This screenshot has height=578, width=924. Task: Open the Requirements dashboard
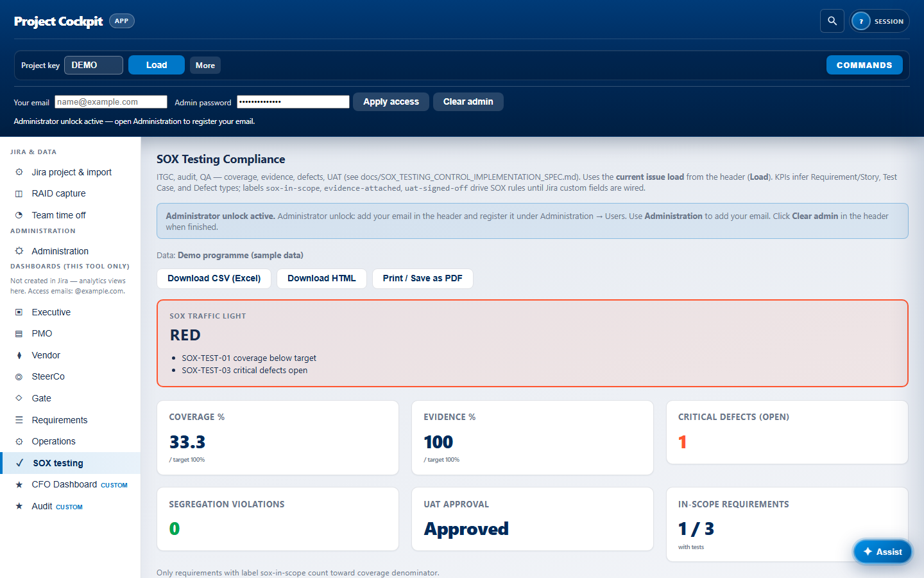(71, 420)
